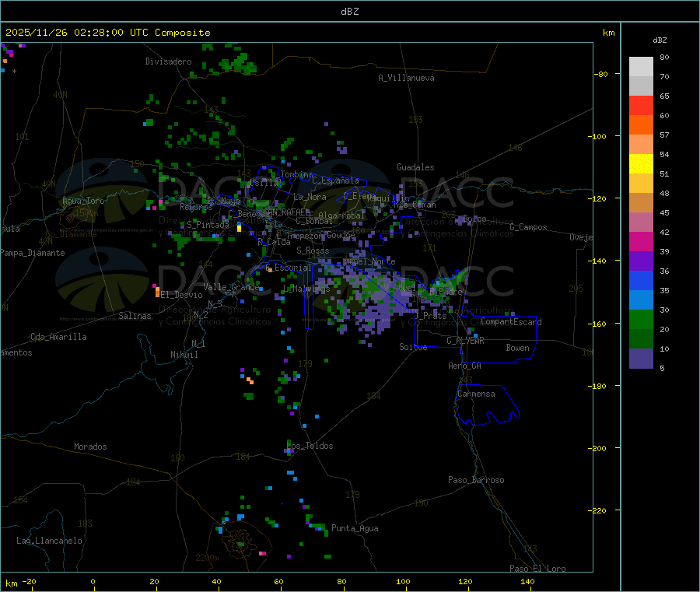Select the light blue 35 dBZ legend swatch
This screenshot has width=700, height=592.
tap(641, 300)
